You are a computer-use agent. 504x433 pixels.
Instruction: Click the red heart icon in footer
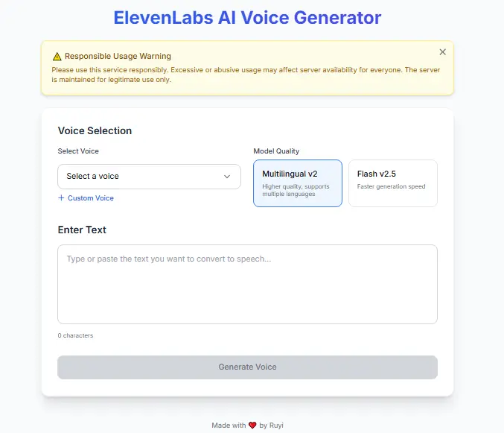pyautogui.click(x=252, y=426)
